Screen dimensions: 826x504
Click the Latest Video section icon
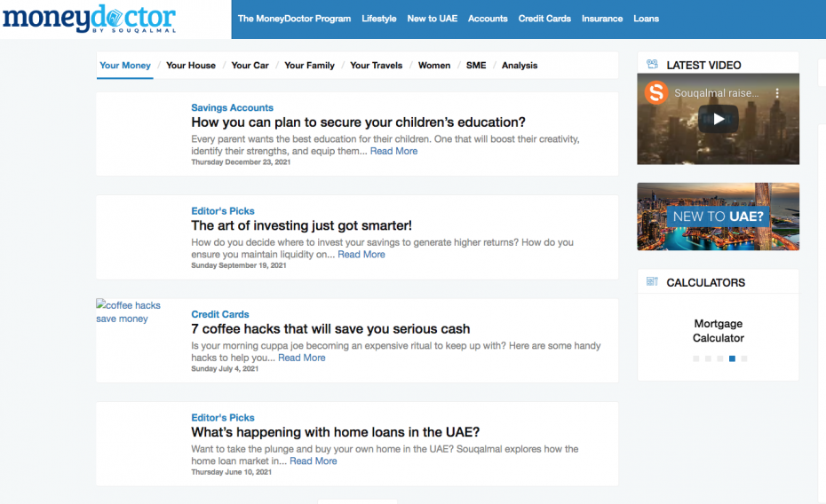click(x=653, y=65)
